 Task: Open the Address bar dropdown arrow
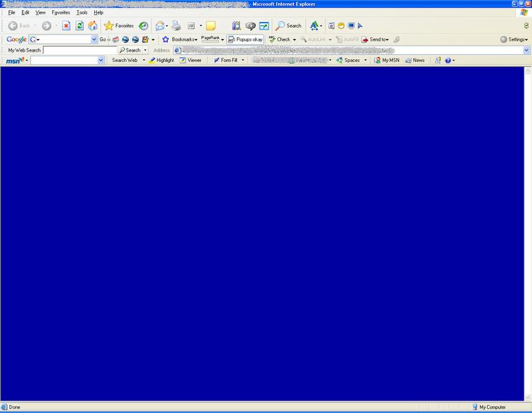[526, 50]
